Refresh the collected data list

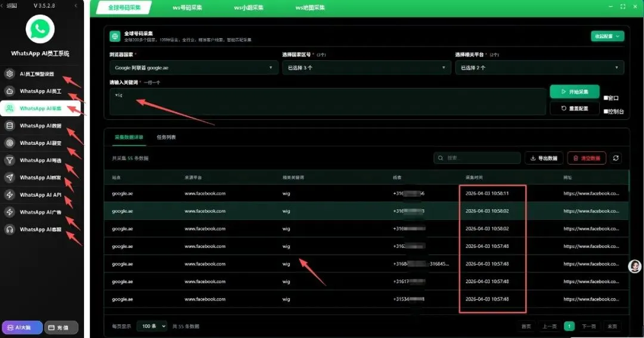pyautogui.click(x=615, y=158)
